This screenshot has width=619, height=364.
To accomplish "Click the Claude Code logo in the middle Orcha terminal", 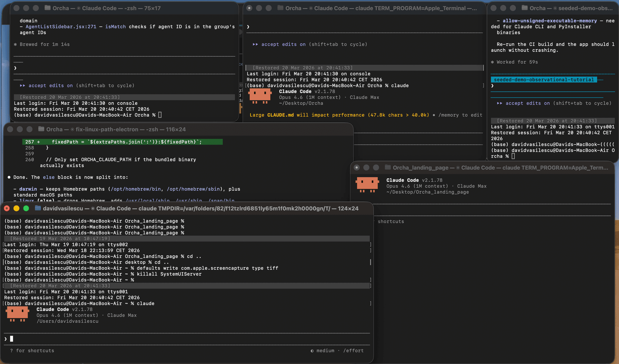I will pyautogui.click(x=260, y=96).
